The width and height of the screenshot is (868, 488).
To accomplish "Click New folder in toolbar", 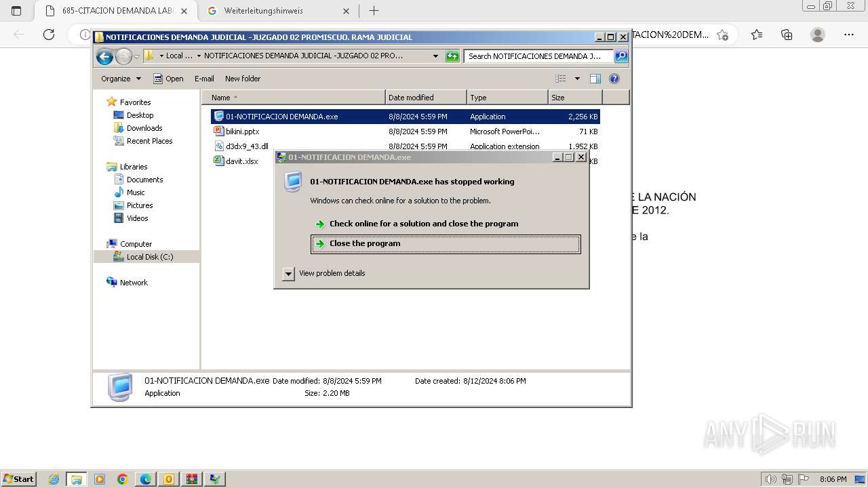I will (x=243, y=79).
